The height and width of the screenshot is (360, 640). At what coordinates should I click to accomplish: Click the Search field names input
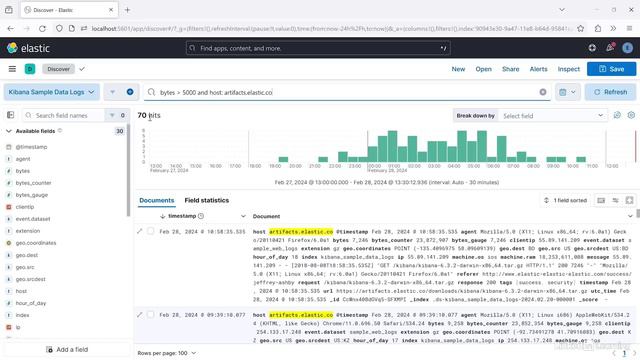pyautogui.click(x=64, y=116)
